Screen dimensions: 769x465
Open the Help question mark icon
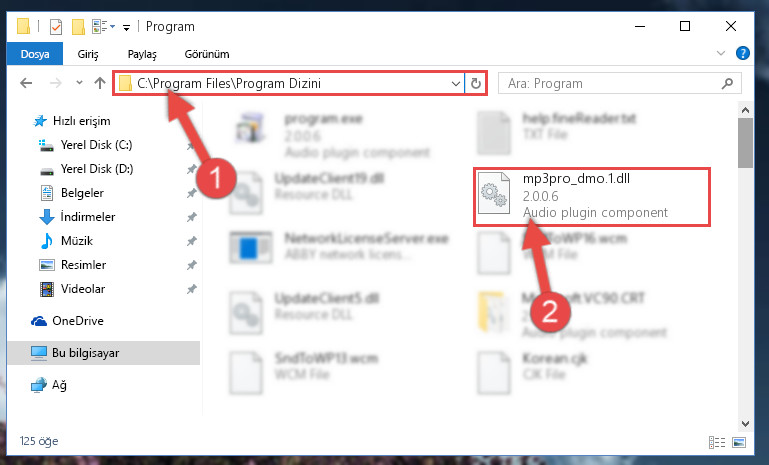(743, 53)
